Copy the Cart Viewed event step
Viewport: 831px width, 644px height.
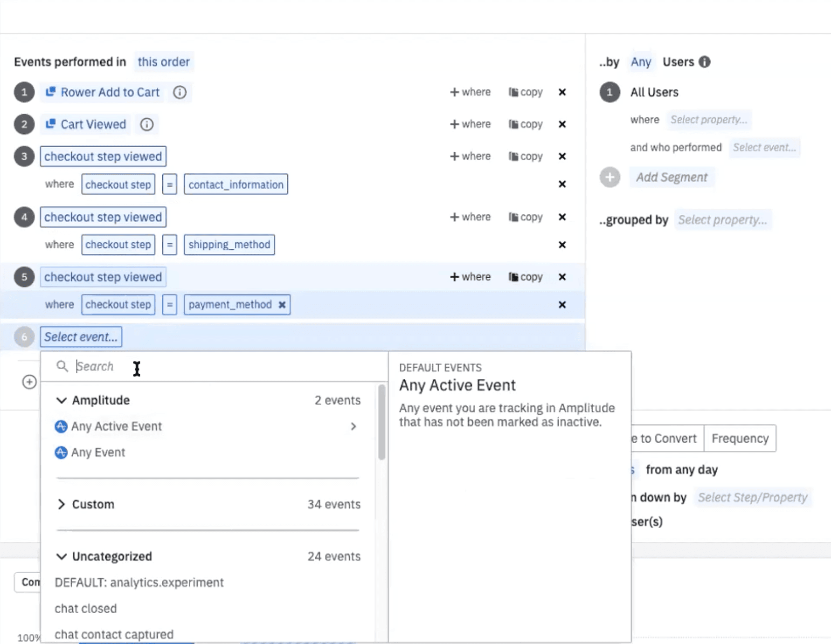pos(525,124)
